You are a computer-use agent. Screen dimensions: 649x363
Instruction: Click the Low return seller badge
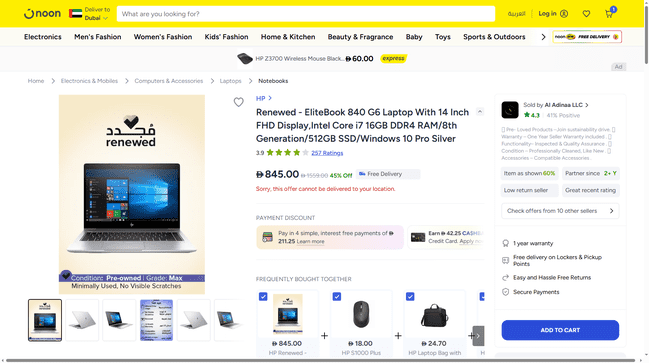pos(529,190)
